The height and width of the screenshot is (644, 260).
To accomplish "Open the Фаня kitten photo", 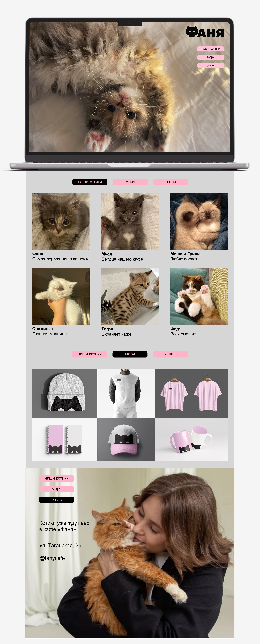I will pyautogui.click(x=61, y=221).
